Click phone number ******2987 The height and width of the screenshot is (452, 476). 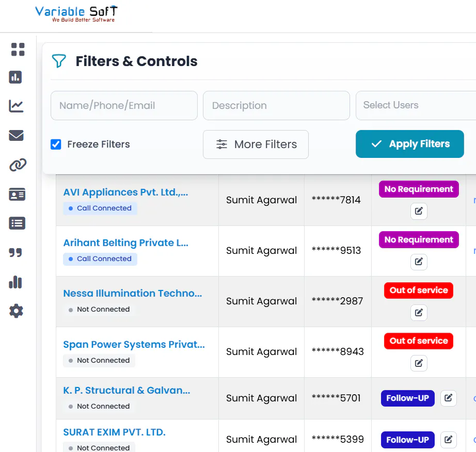point(337,301)
